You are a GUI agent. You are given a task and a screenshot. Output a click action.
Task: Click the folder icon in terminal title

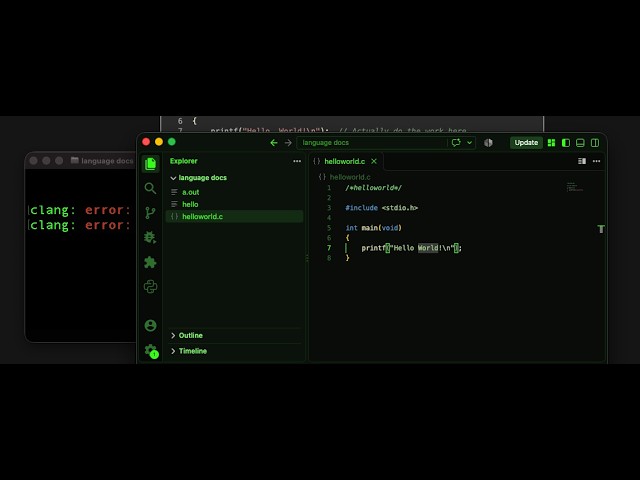click(75, 160)
